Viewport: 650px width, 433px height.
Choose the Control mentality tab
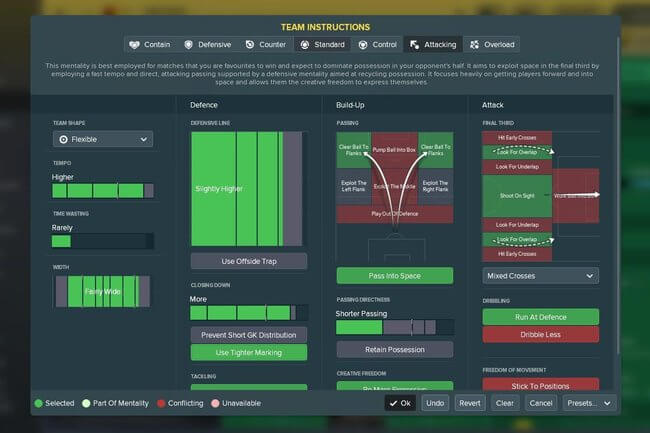pyautogui.click(x=378, y=45)
